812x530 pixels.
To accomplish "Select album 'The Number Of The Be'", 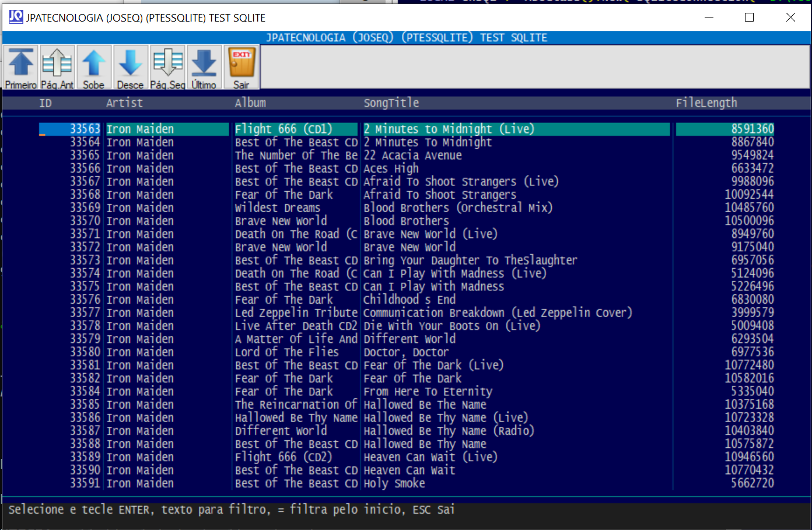I will coord(296,155).
